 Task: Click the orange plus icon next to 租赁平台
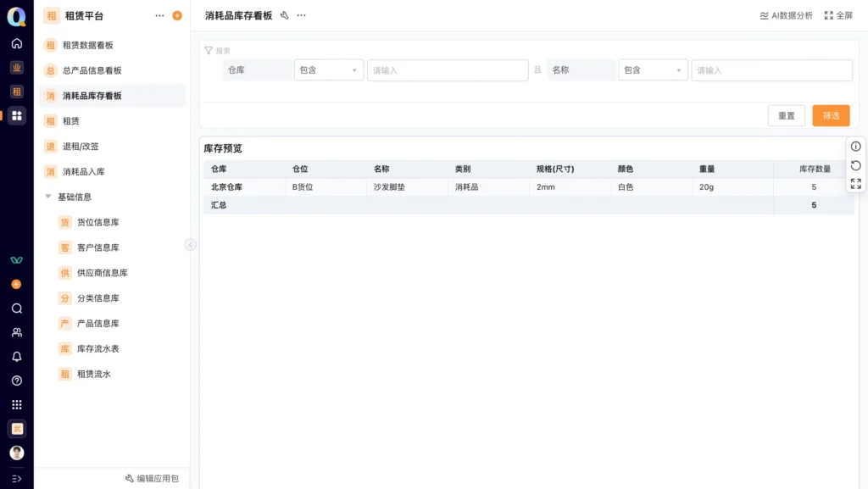click(177, 15)
